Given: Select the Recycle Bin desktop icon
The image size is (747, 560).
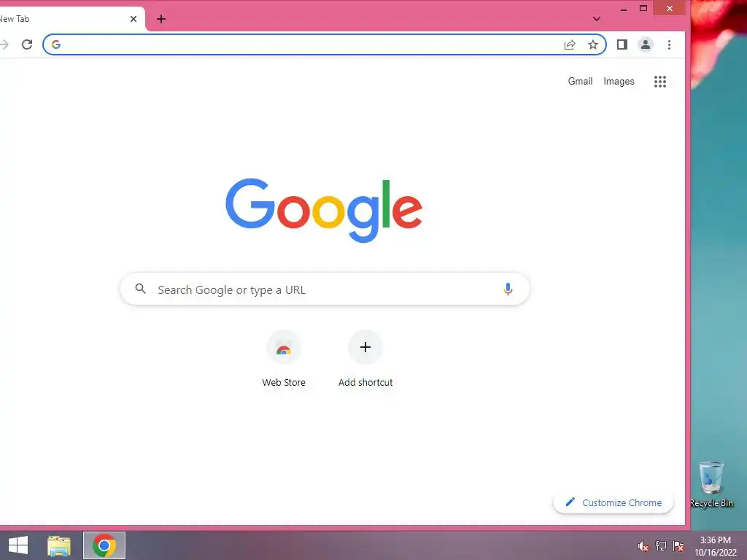Looking at the screenshot, I should click(x=711, y=485).
